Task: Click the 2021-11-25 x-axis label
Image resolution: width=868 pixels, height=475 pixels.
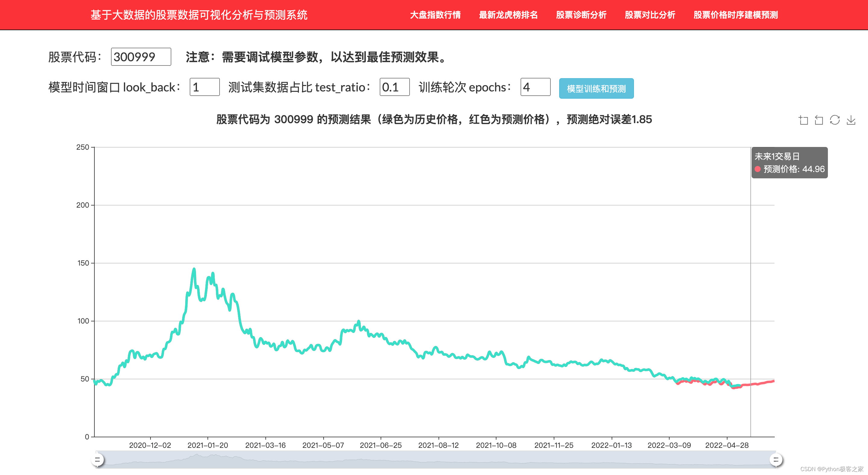Action: click(554, 445)
